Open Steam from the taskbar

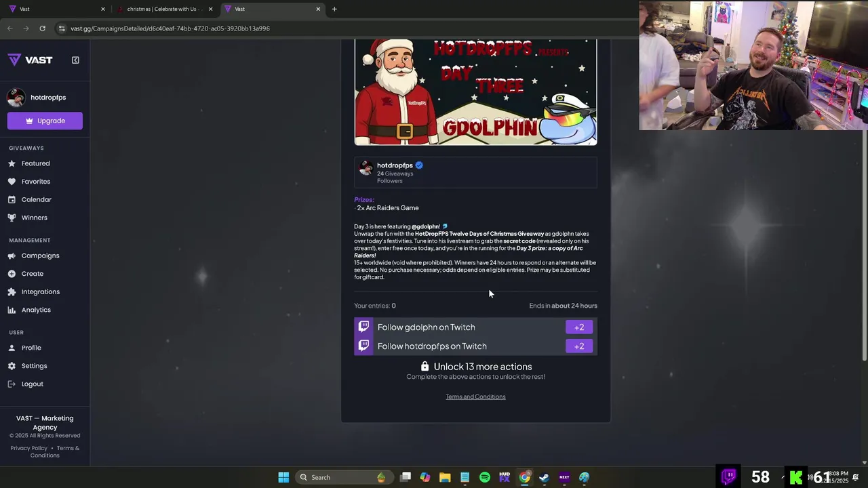(x=544, y=477)
